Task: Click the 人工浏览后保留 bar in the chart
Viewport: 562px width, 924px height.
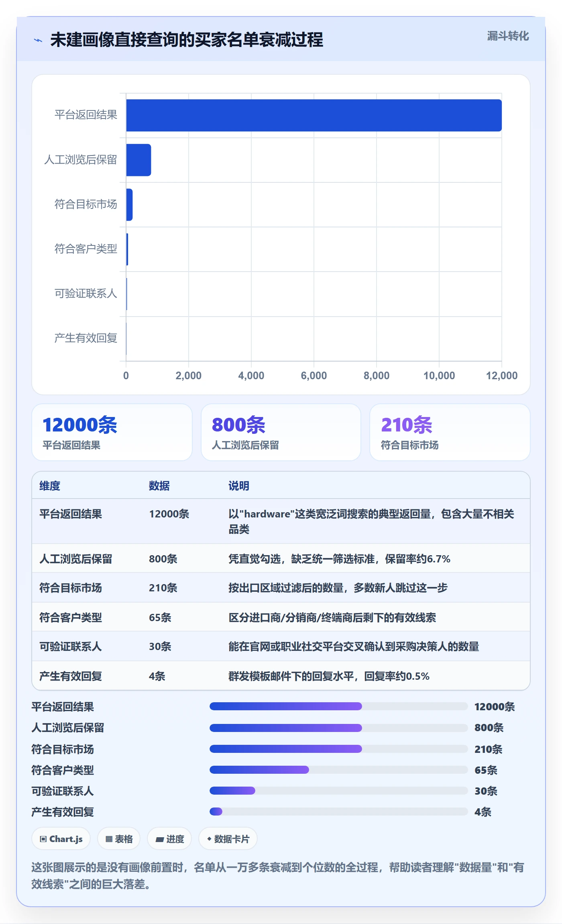Action: pyautogui.click(x=138, y=160)
